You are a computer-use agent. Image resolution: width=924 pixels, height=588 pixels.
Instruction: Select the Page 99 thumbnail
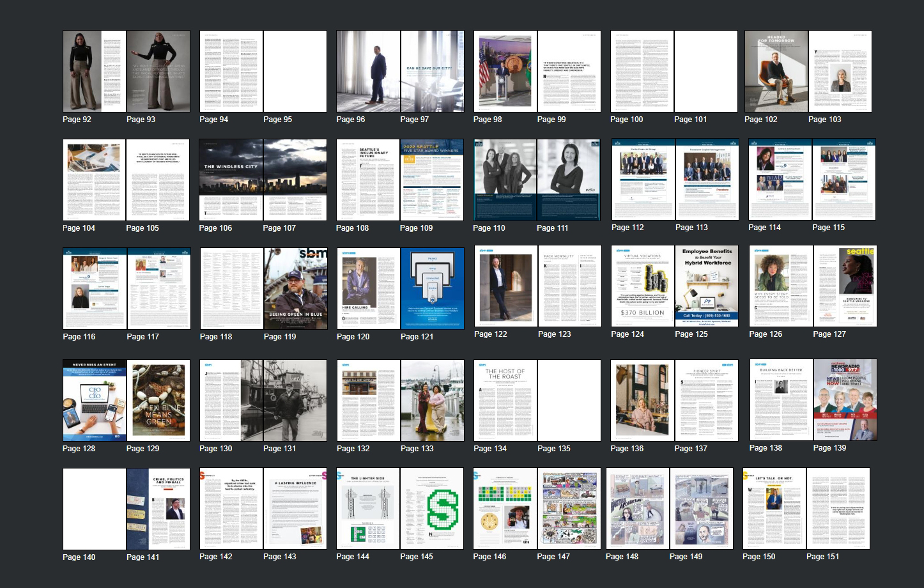pos(569,72)
